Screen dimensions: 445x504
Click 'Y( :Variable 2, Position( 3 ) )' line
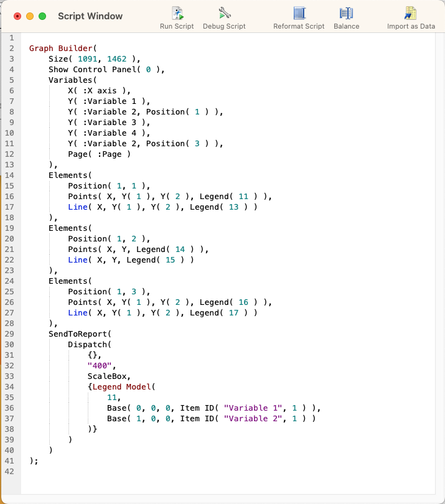pyautogui.click(x=146, y=144)
